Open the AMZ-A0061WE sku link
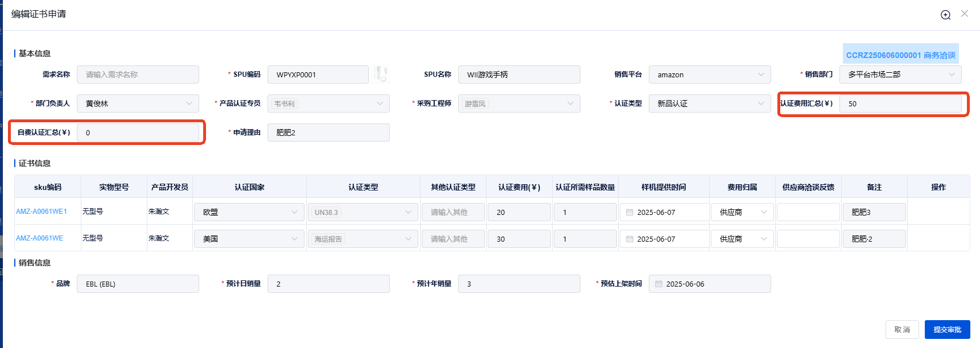 [40, 238]
